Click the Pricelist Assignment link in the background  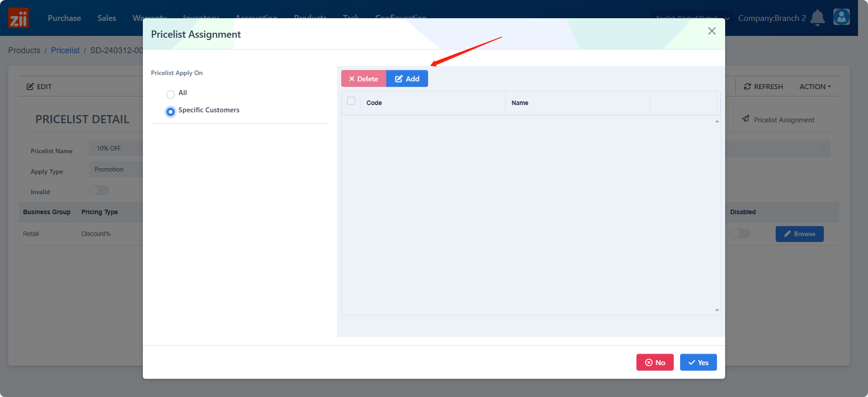coord(778,120)
